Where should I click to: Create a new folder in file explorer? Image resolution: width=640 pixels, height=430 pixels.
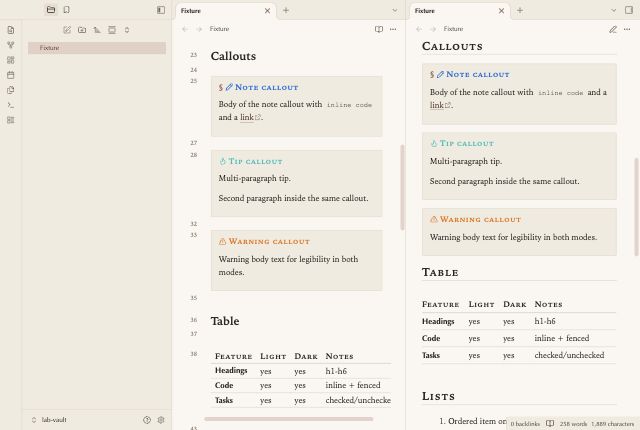coord(82,30)
